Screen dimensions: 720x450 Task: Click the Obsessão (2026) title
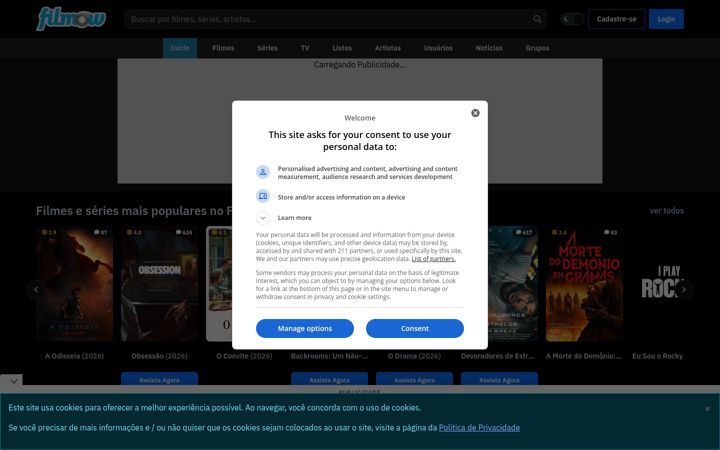(159, 356)
